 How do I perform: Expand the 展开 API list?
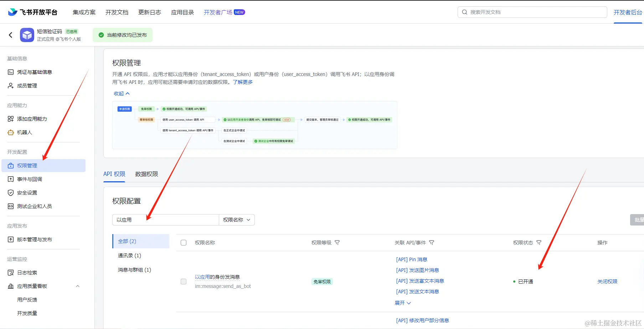coord(403,303)
